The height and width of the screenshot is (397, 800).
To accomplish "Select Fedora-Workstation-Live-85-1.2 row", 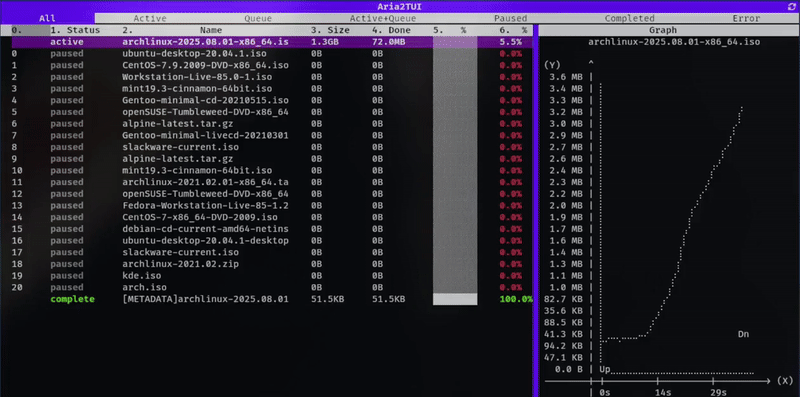I will [271, 206].
